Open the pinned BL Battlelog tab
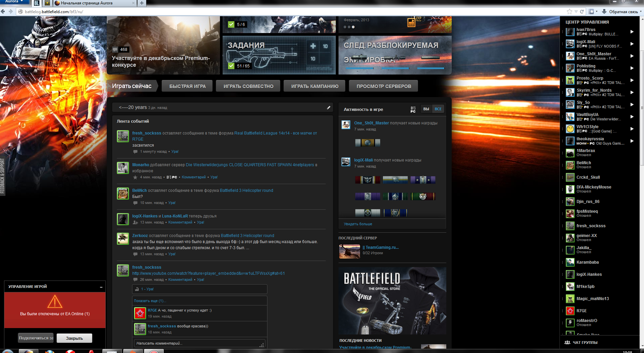 click(37, 3)
